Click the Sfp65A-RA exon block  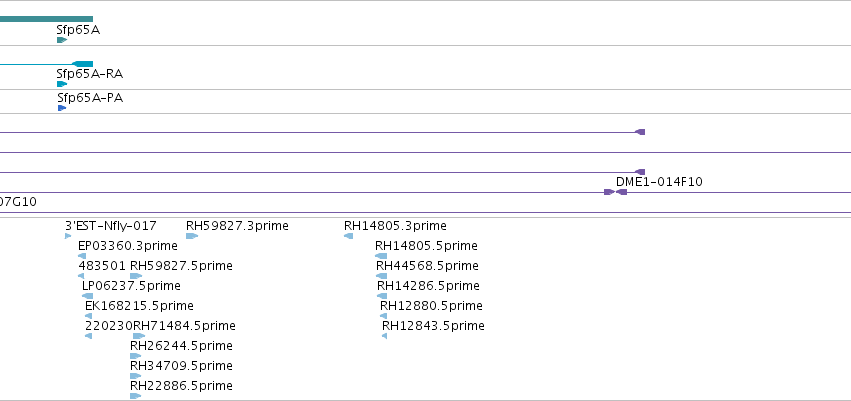tap(82, 64)
